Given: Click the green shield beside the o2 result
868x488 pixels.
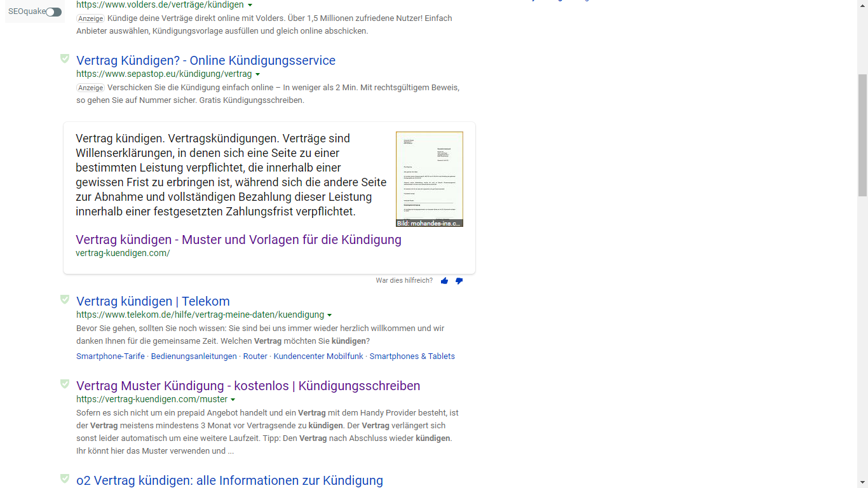Looking at the screenshot, I should point(65,478).
